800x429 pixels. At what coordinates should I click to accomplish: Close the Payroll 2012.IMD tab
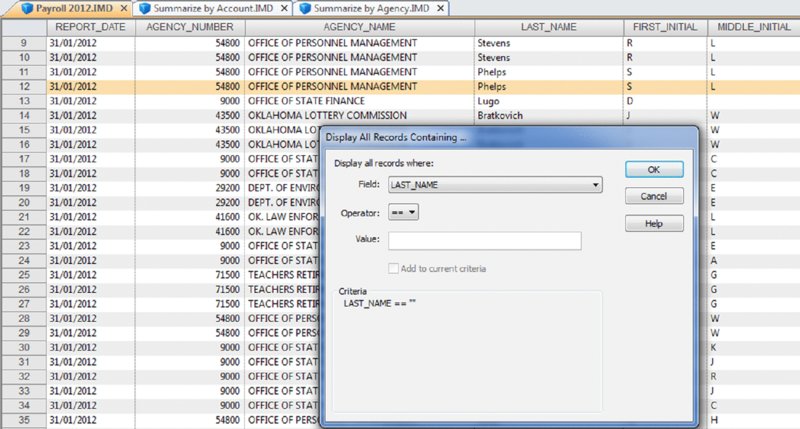pos(124,9)
